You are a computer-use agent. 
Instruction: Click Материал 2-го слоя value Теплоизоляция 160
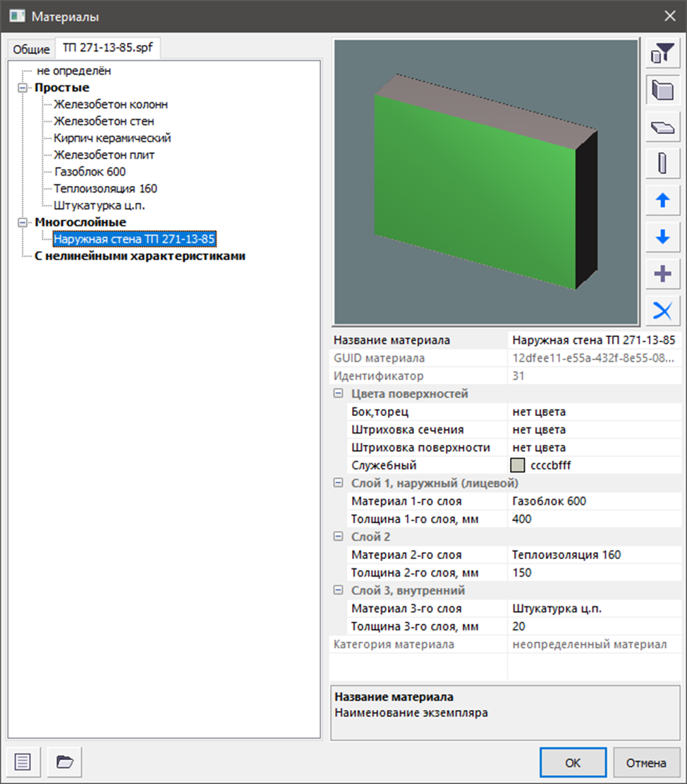coord(594,554)
